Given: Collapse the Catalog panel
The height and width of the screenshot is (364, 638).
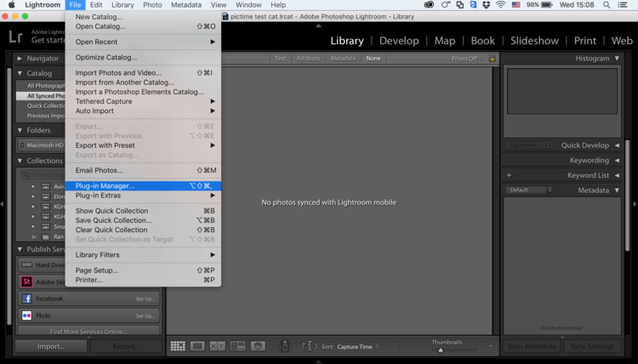Looking at the screenshot, I should click(20, 73).
